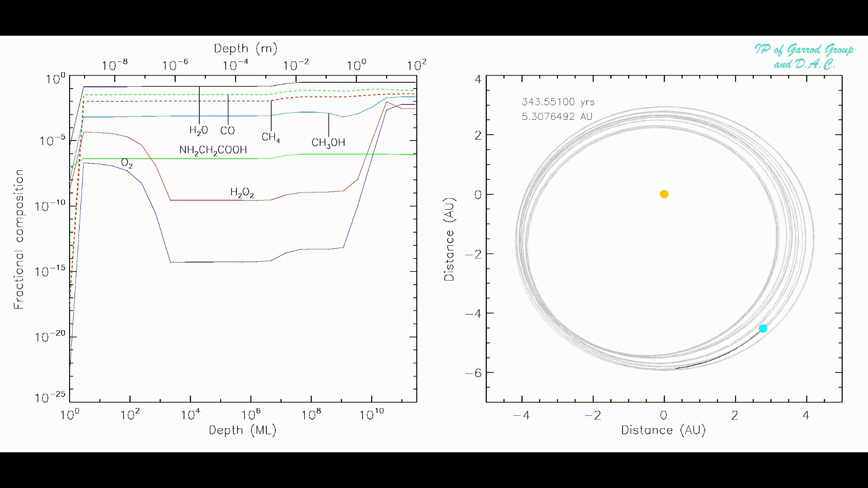868x488 pixels.
Task: Click the O2 curve label
Action: (x=127, y=163)
